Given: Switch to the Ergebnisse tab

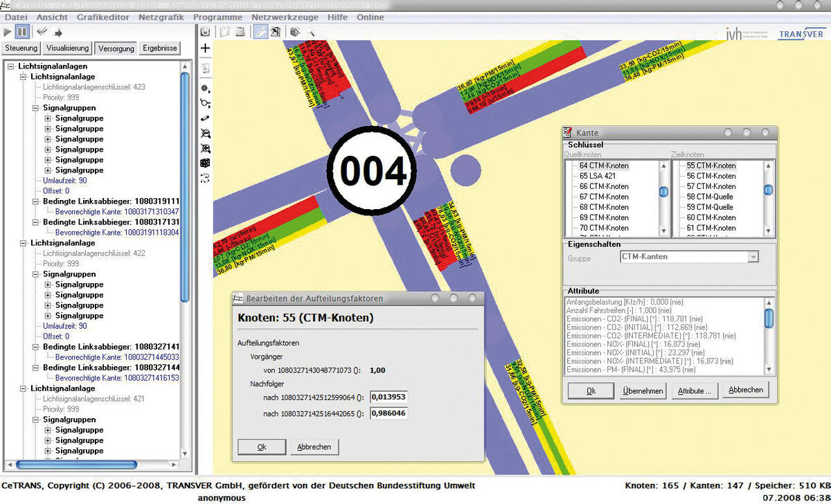Looking at the screenshot, I should [x=159, y=48].
